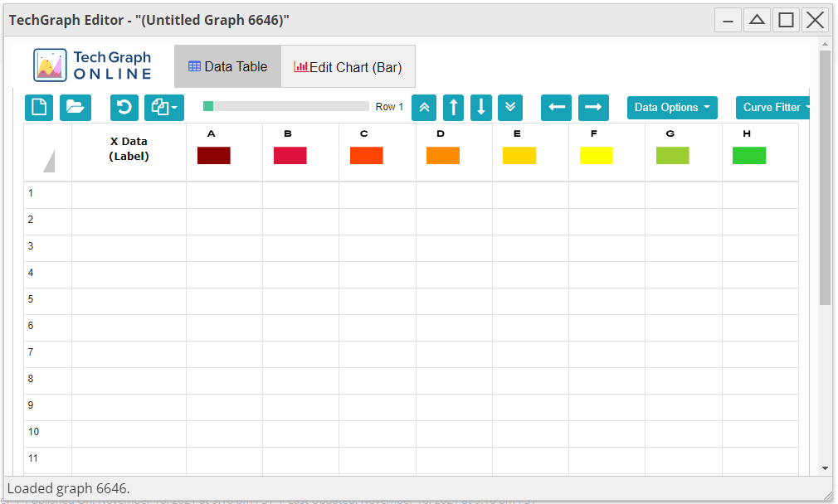Move row up with up arrow
Screen dimensions: 838x504
click(x=453, y=108)
